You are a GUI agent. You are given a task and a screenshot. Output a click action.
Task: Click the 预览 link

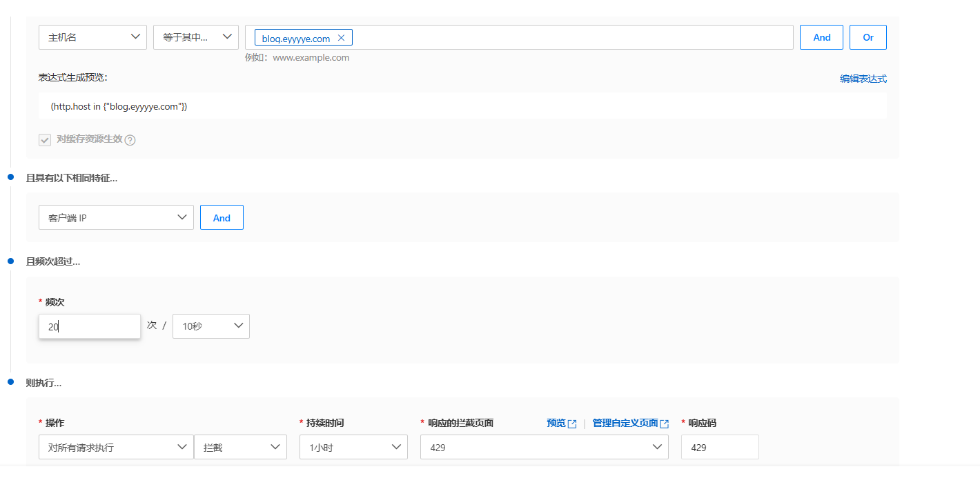point(556,423)
